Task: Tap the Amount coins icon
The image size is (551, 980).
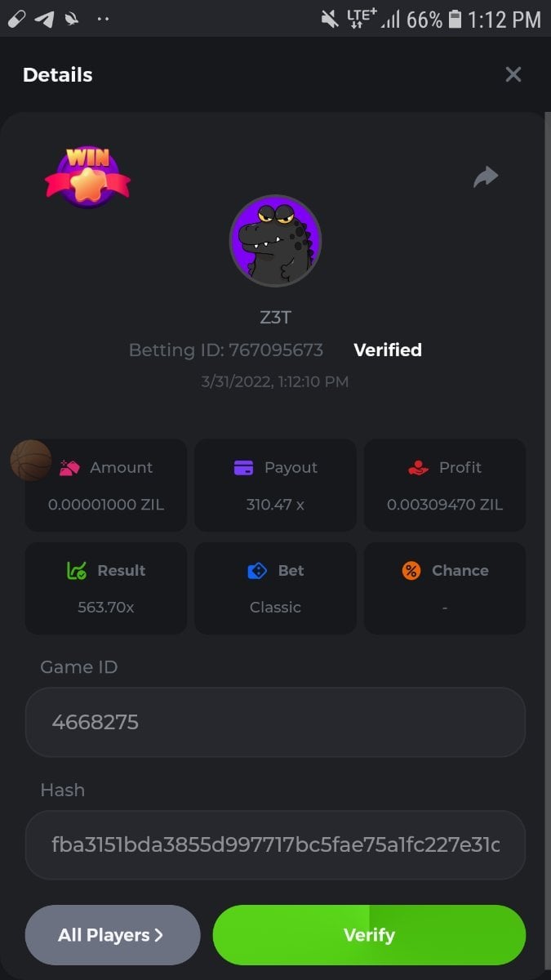Action: click(69, 468)
